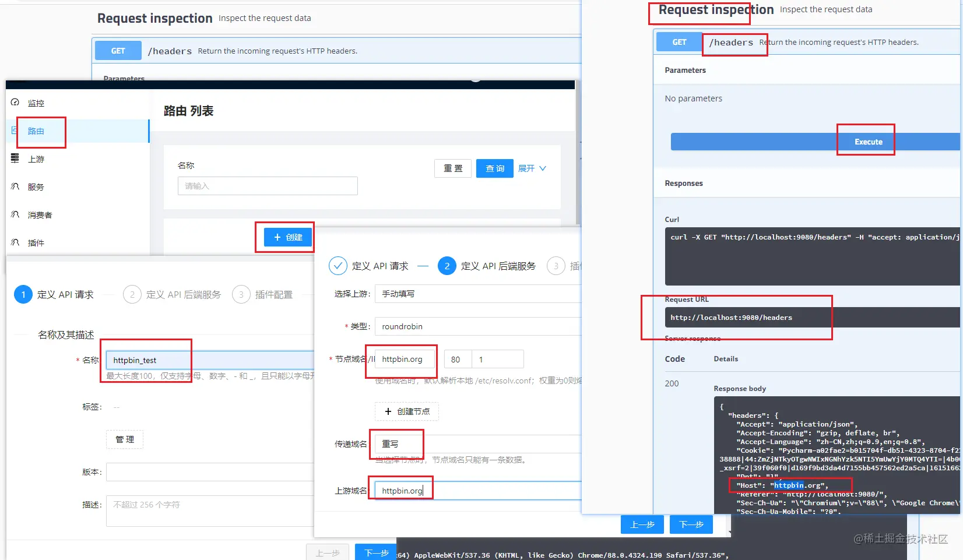
Task: Click 上一步 in the backend service wizard
Action: (x=643, y=524)
